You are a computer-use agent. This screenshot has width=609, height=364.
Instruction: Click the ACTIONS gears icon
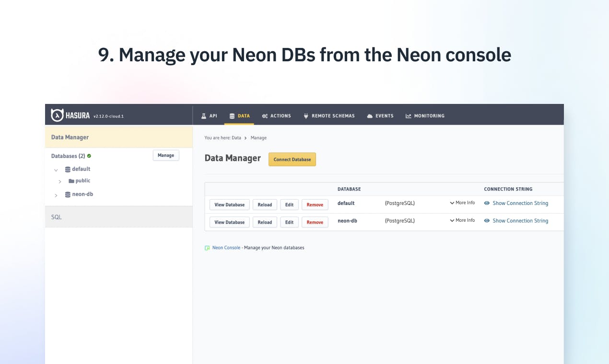point(265,116)
